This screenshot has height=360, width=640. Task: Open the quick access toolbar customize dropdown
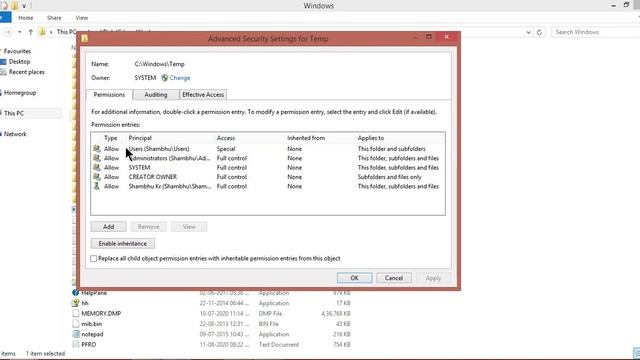click(24, 6)
